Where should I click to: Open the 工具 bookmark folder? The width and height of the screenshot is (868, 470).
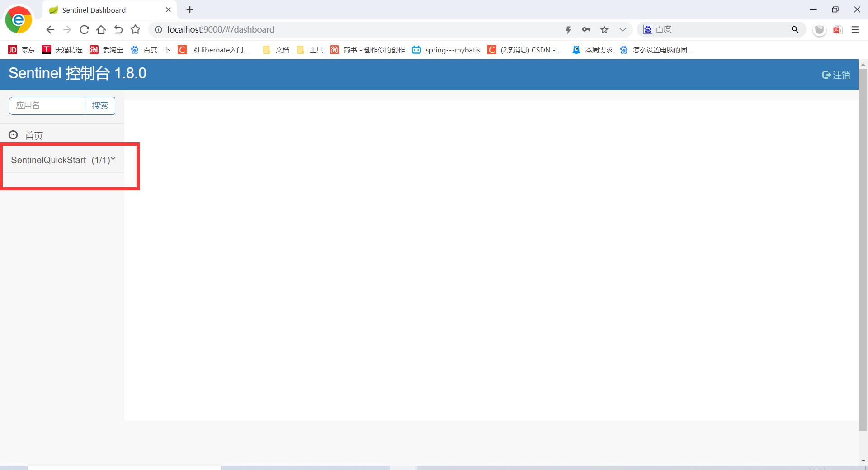(310, 50)
